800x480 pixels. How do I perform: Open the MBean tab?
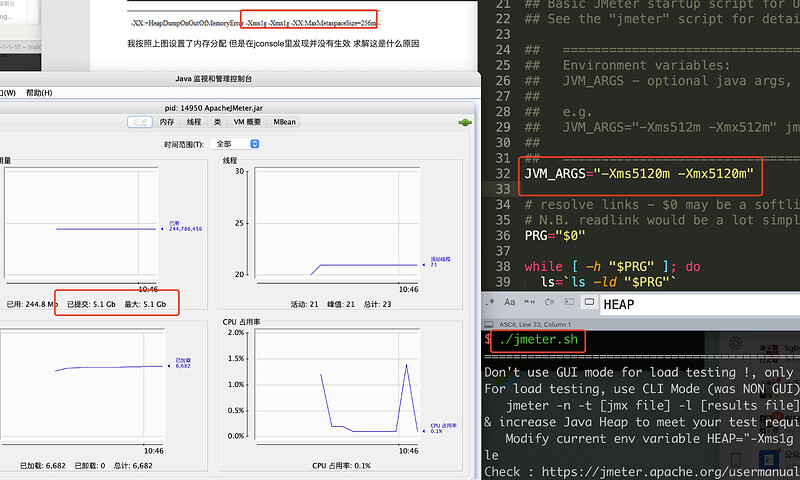[284, 122]
